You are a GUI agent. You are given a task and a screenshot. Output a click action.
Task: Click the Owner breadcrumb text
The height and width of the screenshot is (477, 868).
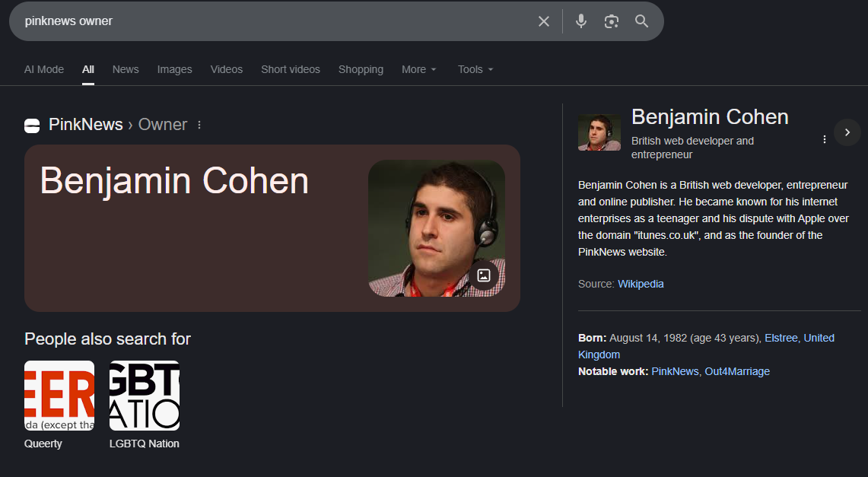coord(163,125)
